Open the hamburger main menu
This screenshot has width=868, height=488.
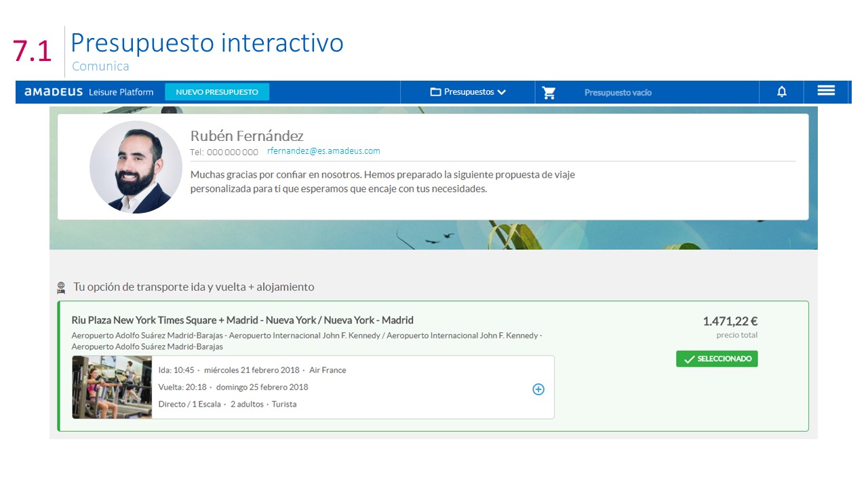826,91
